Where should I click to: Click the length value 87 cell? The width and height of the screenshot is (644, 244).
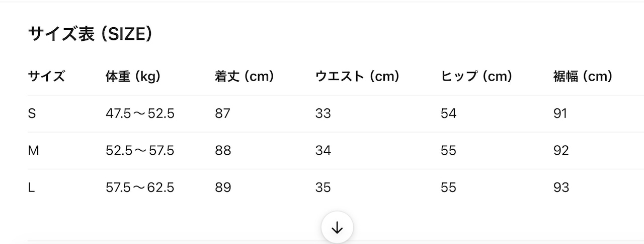(x=222, y=113)
